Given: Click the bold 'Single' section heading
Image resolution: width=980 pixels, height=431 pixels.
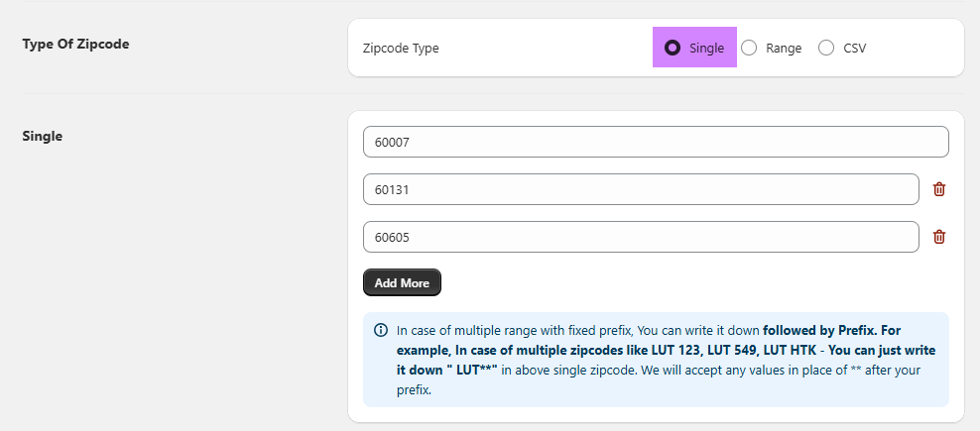Looking at the screenshot, I should 43,136.
